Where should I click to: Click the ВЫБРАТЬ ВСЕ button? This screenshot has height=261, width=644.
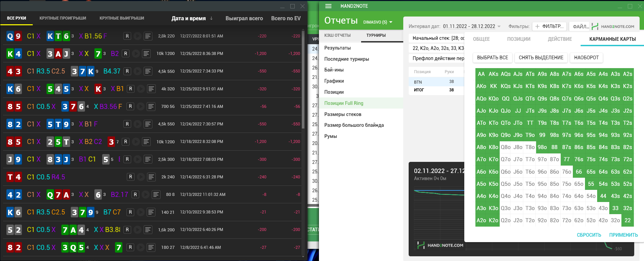point(492,58)
